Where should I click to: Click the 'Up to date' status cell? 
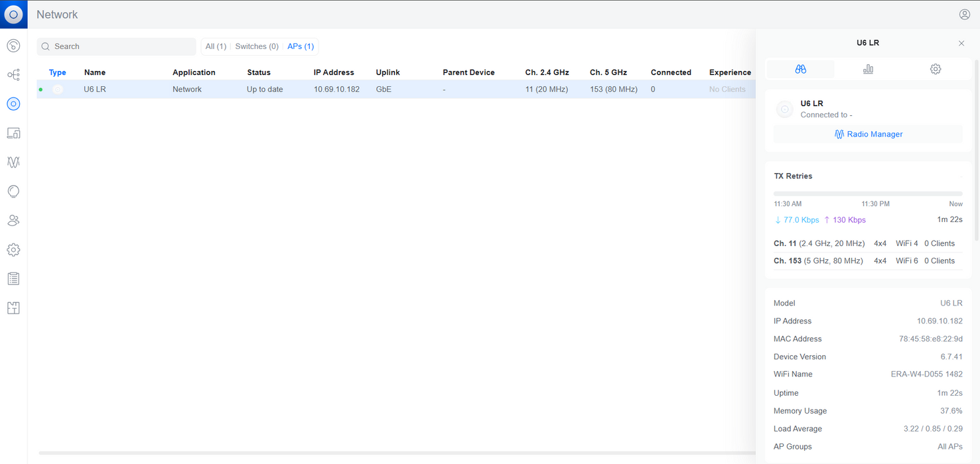tap(265, 89)
